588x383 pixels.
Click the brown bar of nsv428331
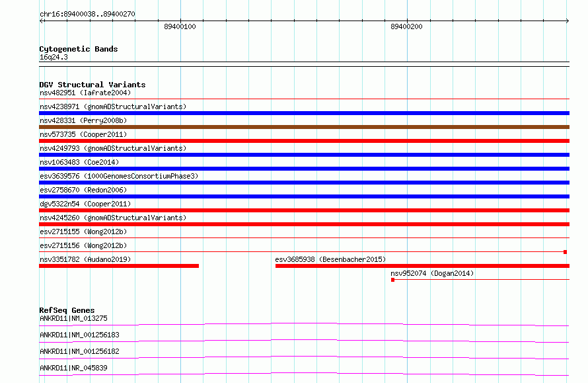click(x=304, y=127)
